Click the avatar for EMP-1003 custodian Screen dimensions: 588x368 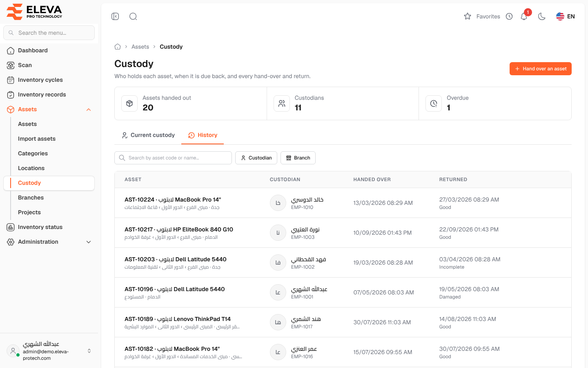point(278,233)
